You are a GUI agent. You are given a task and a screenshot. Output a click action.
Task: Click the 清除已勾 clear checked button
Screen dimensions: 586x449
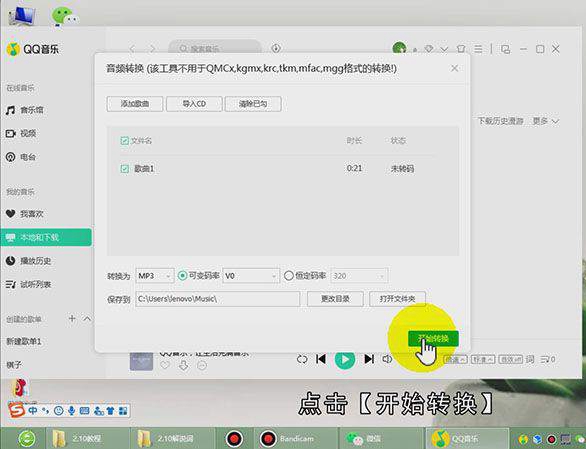point(253,104)
